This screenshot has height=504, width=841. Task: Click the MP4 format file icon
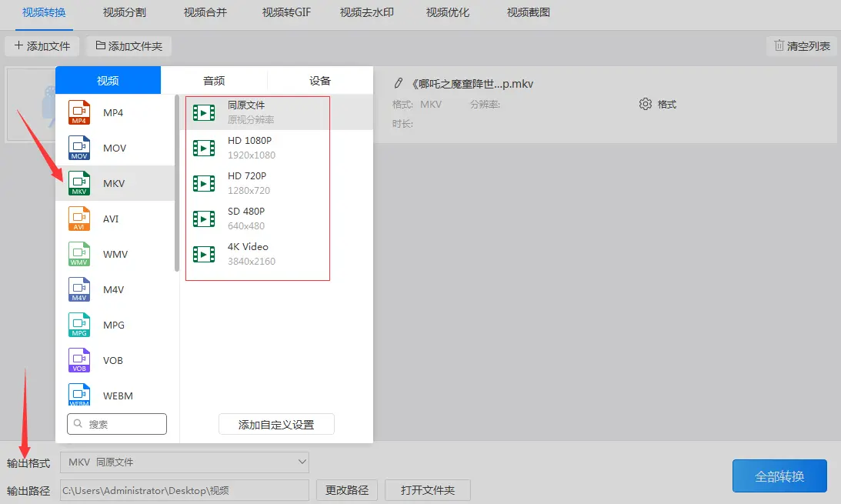[78, 112]
